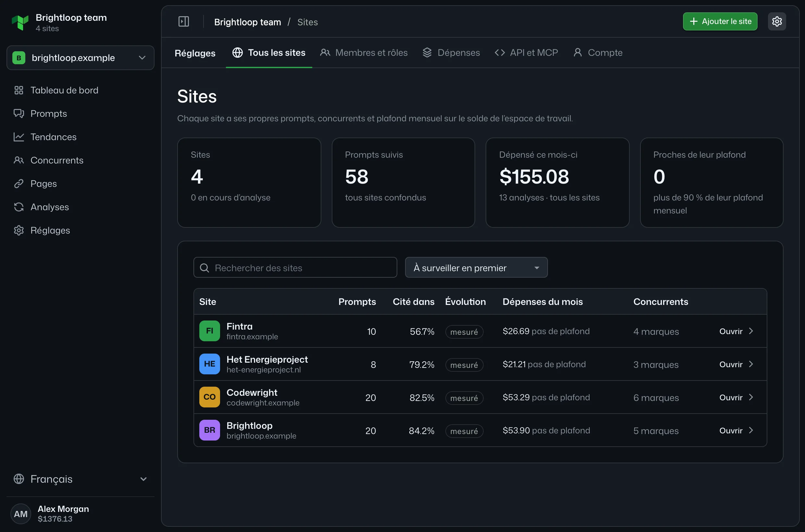Switch to Compte tab
805x532 pixels.
point(598,53)
